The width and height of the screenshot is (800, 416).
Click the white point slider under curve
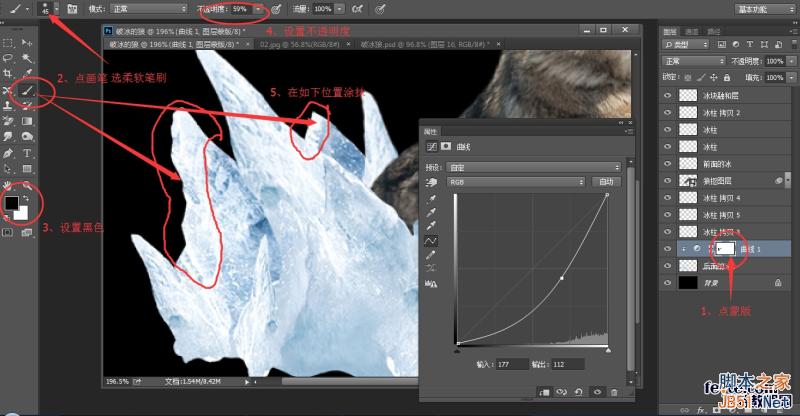608,351
